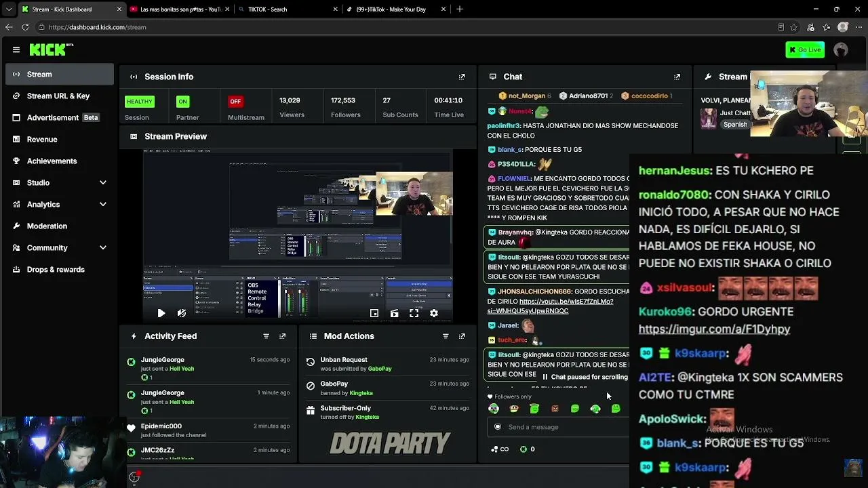868x488 pixels.
Task: Click the Session Info panel header icon
Action: point(134,77)
